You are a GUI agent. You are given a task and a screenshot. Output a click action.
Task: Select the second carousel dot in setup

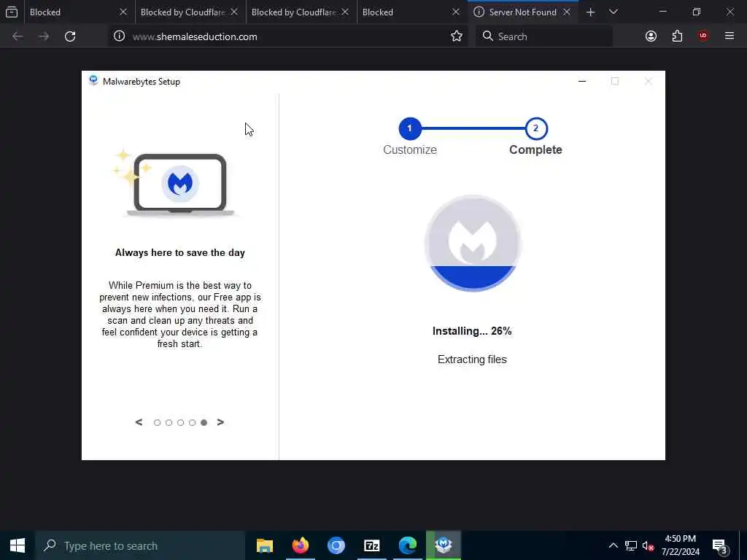coord(169,422)
